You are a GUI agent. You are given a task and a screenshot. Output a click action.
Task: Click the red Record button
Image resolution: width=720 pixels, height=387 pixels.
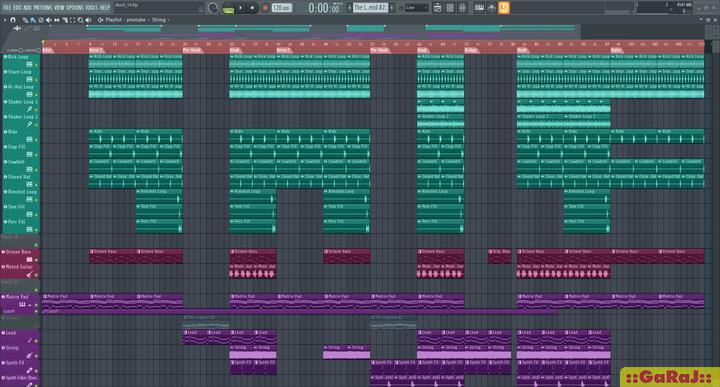265,8
